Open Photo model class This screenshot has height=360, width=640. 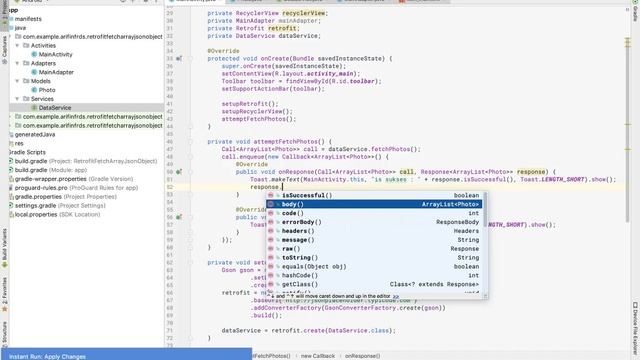[x=47, y=90]
